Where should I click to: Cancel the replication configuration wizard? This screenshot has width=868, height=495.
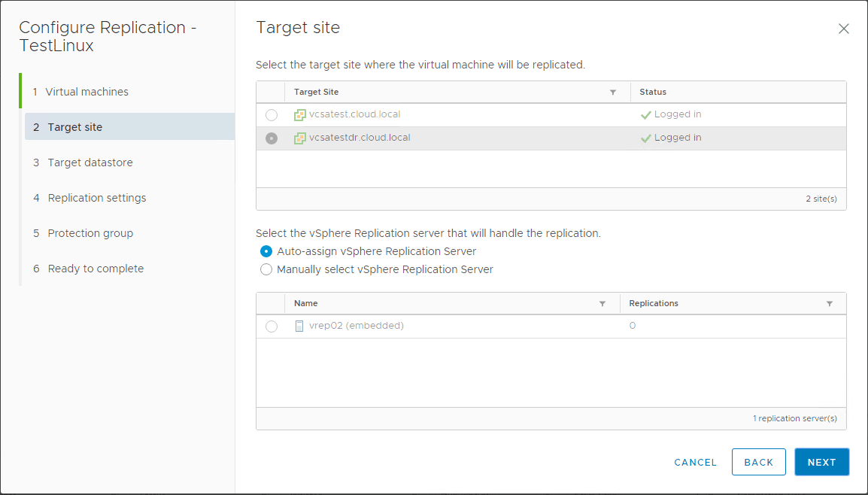(695, 462)
